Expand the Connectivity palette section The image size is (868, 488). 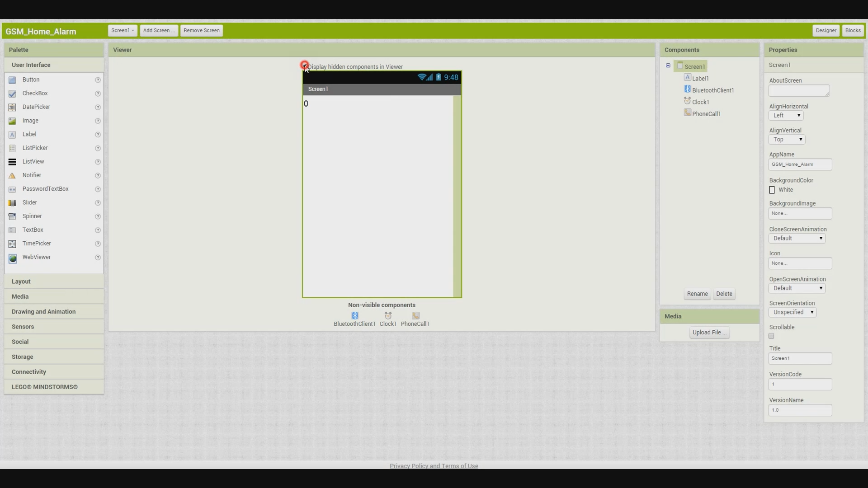[x=29, y=372]
